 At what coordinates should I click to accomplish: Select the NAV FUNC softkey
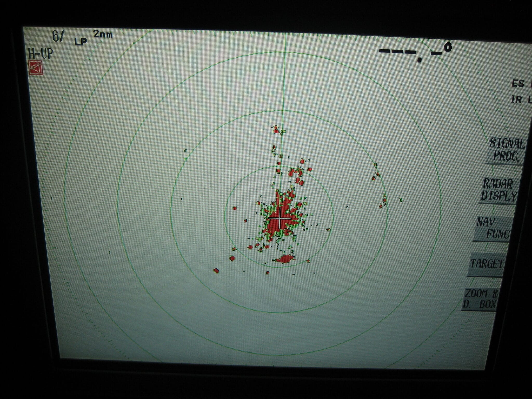[491, 229]
